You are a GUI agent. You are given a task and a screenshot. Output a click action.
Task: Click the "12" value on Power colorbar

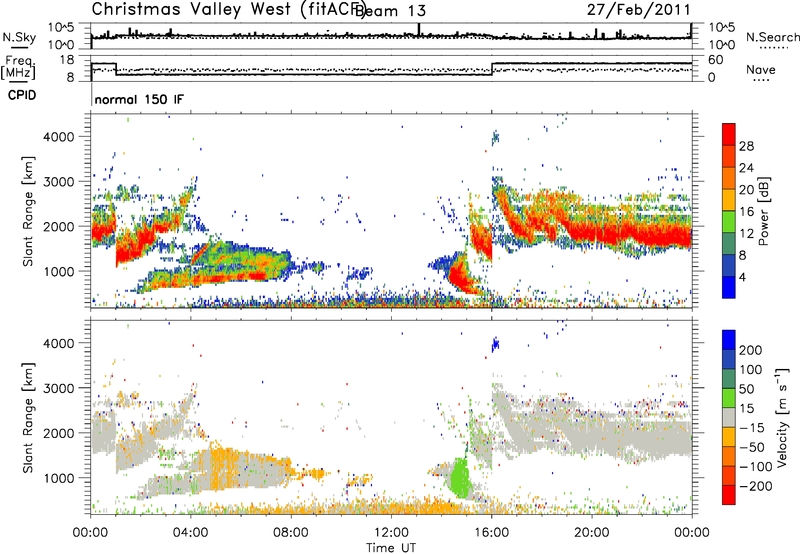(746, 234)
